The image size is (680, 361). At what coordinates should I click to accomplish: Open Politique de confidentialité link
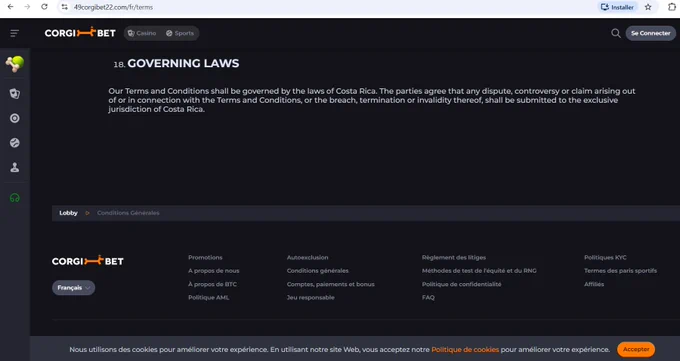pyautogui.click(x=461, y=284)
